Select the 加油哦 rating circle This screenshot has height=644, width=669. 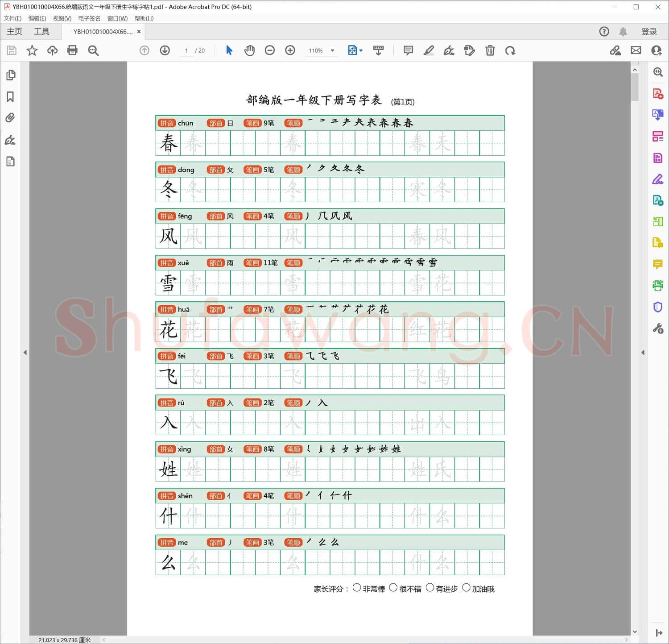(466, 588)
